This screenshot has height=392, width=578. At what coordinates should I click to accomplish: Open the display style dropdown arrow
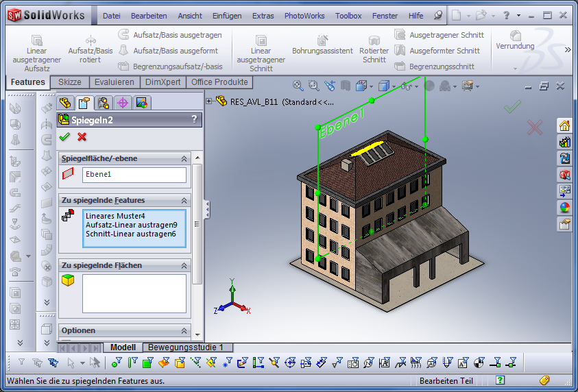pyautogui.click(x=394, y=86)
